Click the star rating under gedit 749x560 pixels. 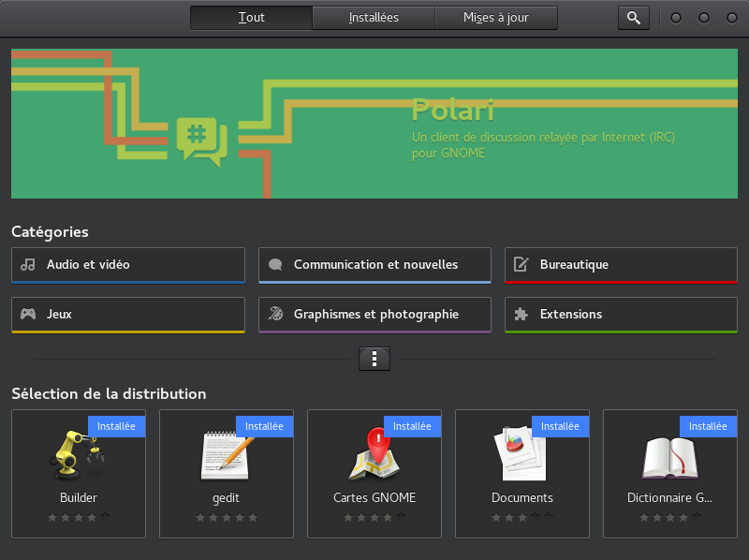click(226, 517)
